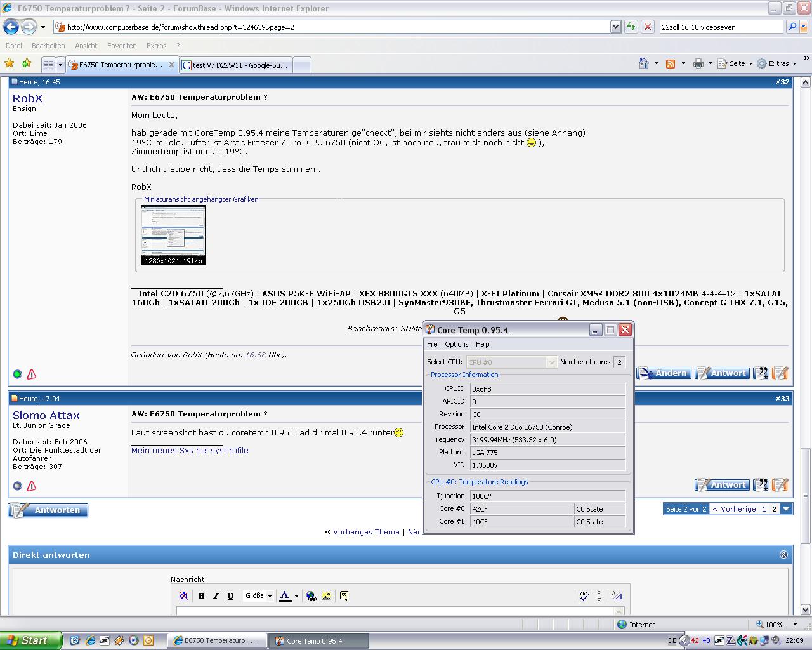Switch to test V7 D22W11 Google tab
Image resolution: width=812 pixels, height=650 pixels.
tap(235, 65)
